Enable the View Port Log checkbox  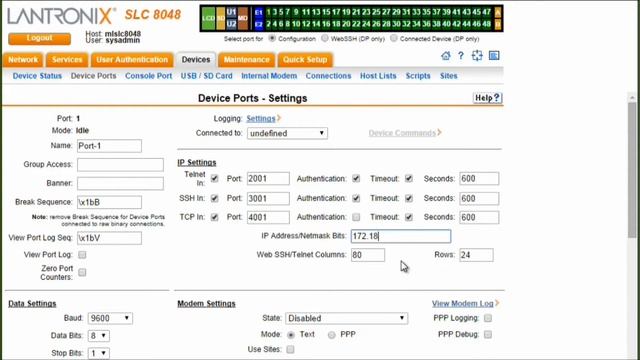coord(82,255)
